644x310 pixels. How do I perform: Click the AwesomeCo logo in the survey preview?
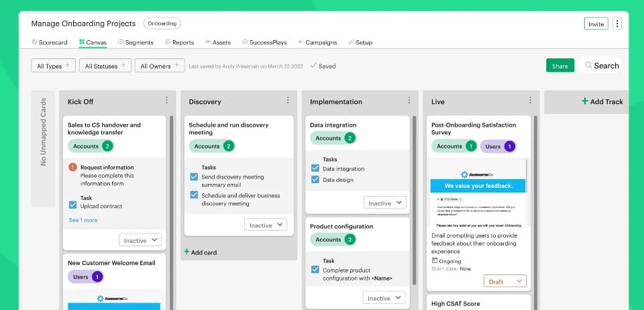pyautogui.click(x=476, y=174)
